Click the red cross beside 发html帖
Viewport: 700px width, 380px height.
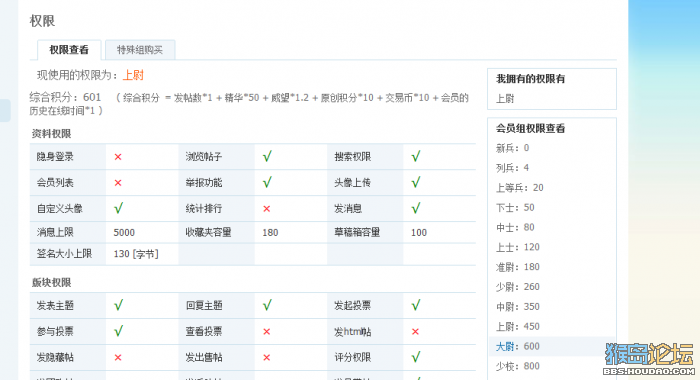click(415, 332)
